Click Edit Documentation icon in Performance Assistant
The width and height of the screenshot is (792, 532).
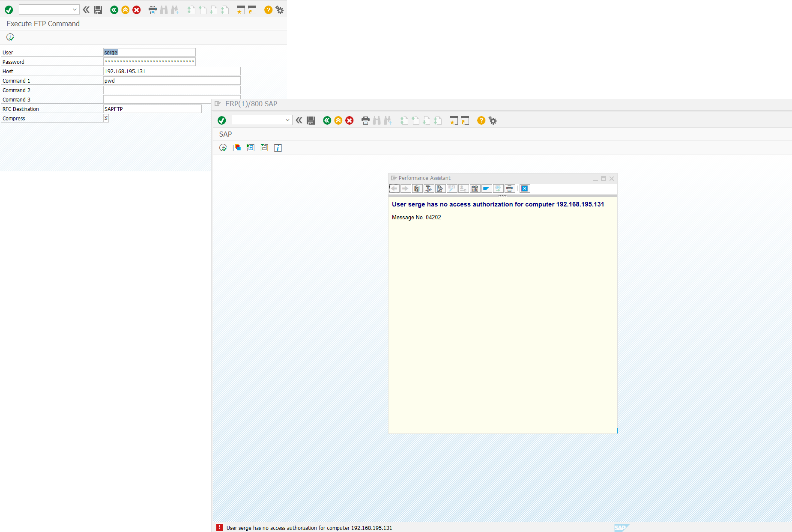click(440, 188)
